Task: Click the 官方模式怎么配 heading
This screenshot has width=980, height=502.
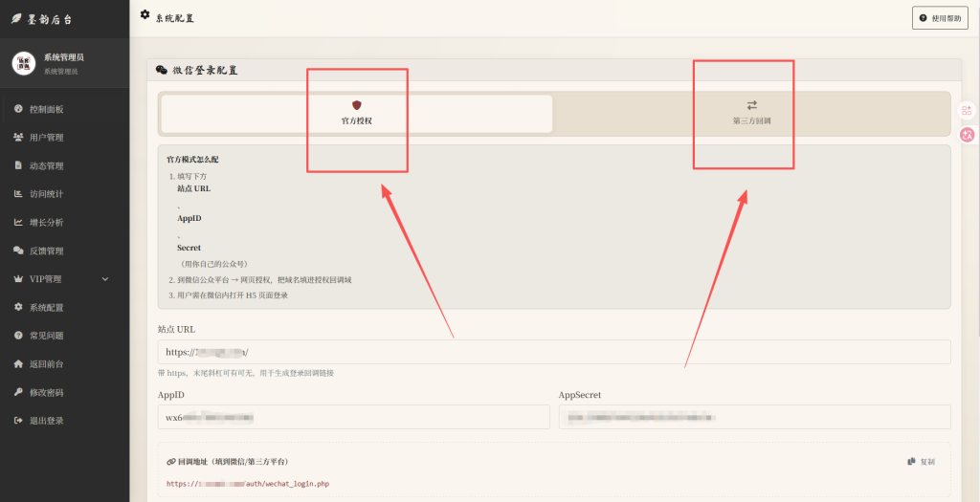Action: tap(192, 160)
